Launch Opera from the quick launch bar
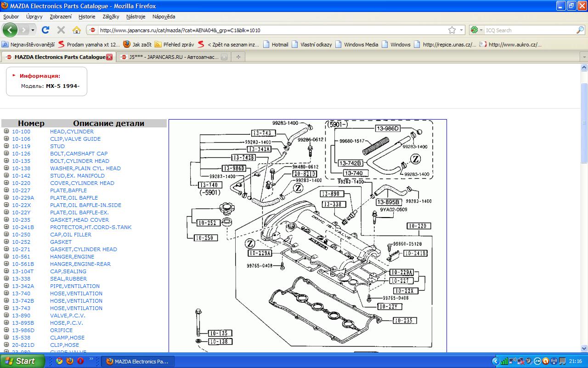 click(x=80, y=361)
